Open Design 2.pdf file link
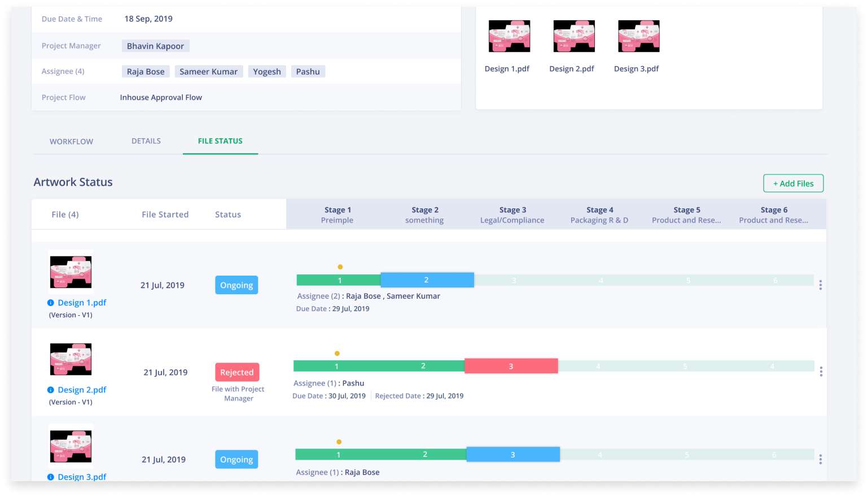Screen dimensions: 868x497 (82, 390)
